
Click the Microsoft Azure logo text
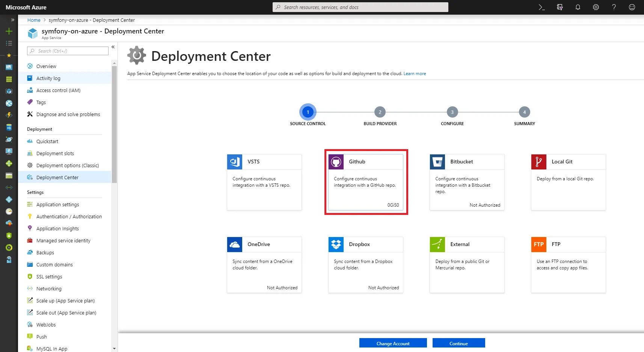pyautogui.click(x=26, y=8)
